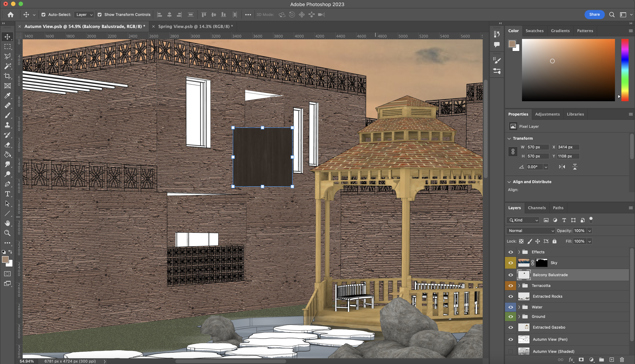The height and width of the screenshot is (364, 635).
Task: Open the Gradients tab
Action: [560, 31]
